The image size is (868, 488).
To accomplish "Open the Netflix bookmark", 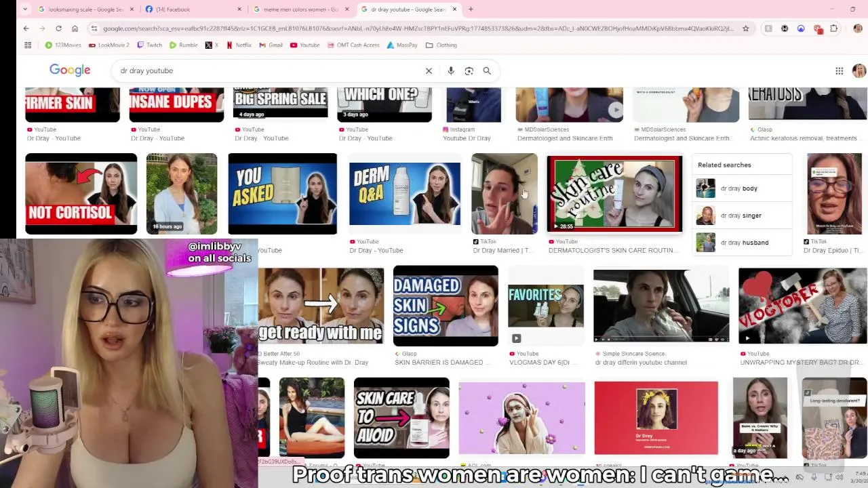I will (x=239, y=45).
